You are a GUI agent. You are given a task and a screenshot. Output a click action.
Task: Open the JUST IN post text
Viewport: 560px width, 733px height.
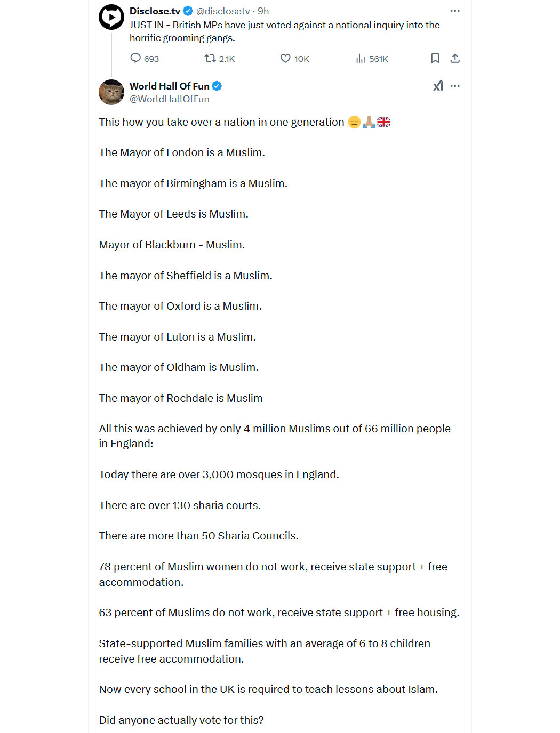point(285,31)
